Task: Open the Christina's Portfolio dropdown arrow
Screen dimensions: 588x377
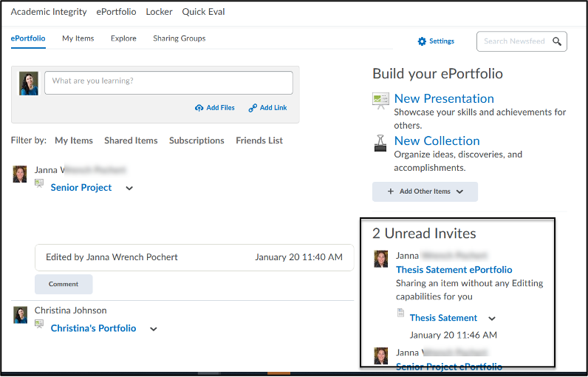Action: click(x=154, y=329)
